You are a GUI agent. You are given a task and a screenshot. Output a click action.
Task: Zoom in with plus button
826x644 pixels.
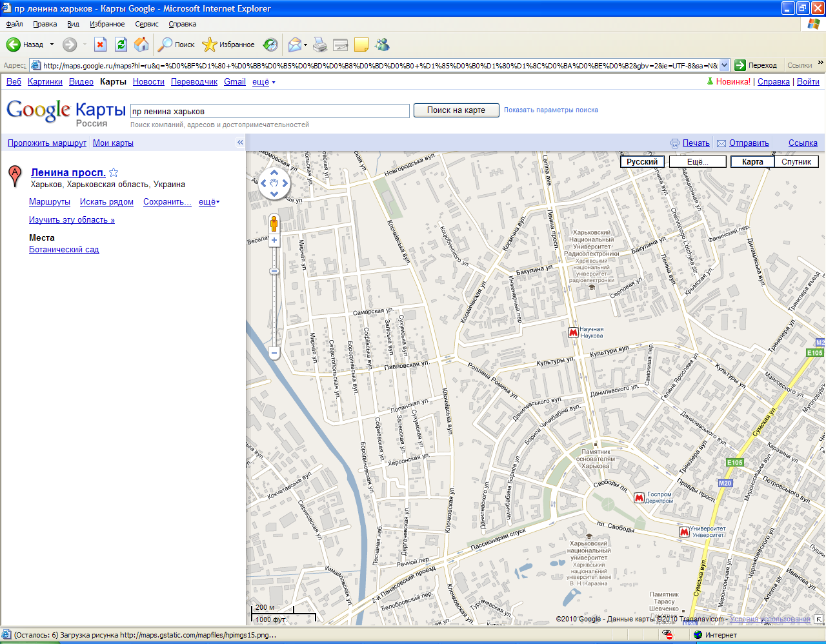(274, 240)
